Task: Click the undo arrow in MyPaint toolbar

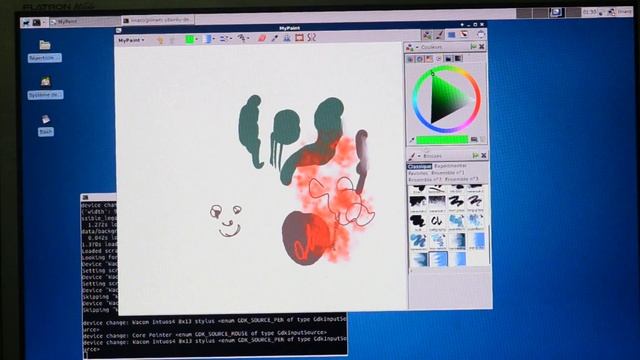Action: (160, 40)
